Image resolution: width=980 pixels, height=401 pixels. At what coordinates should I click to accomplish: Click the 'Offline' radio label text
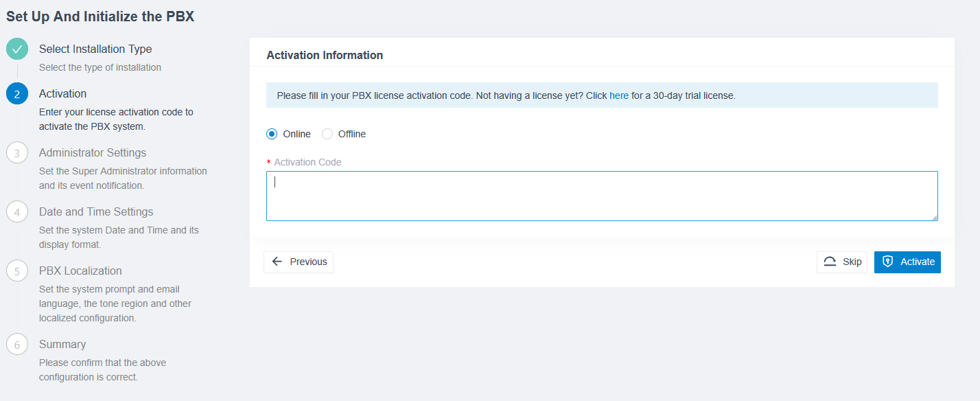(x=352, y=134)
